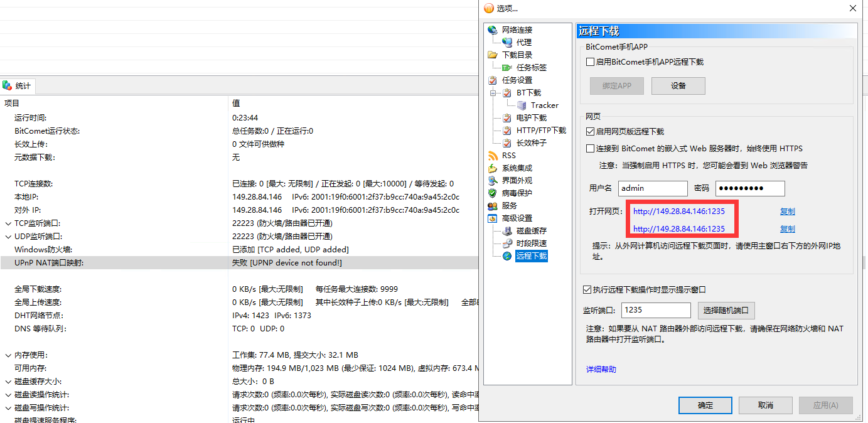Click 选择随机端口 button

coord(726,310)
